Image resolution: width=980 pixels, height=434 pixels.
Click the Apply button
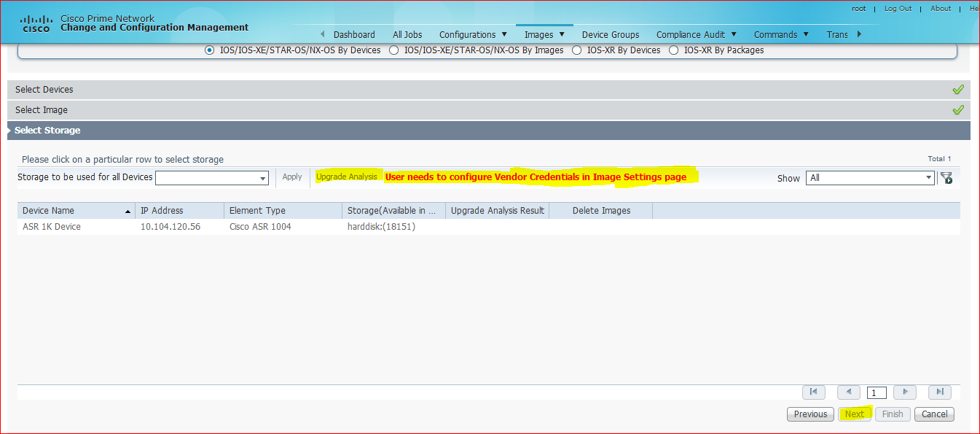click(x=292, y=177)
